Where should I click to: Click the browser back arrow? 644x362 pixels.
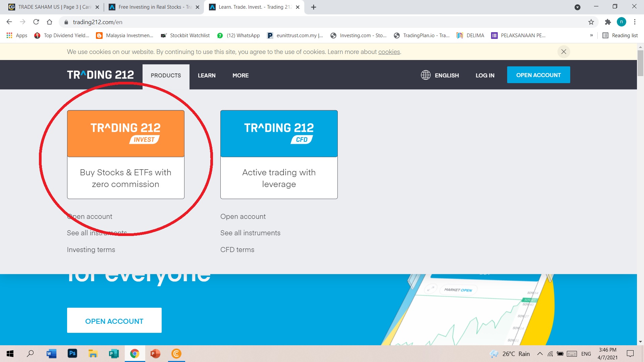click(x=9, y=22)
